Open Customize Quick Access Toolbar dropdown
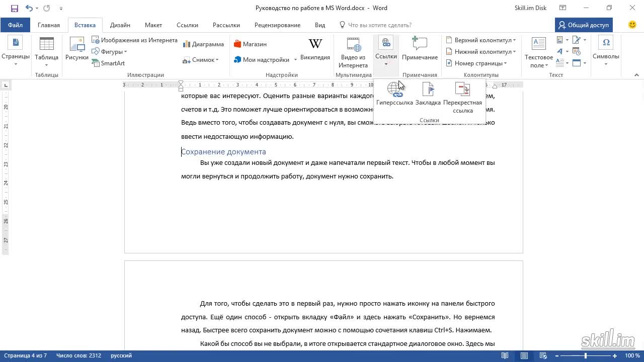 [x=61, y=8]
